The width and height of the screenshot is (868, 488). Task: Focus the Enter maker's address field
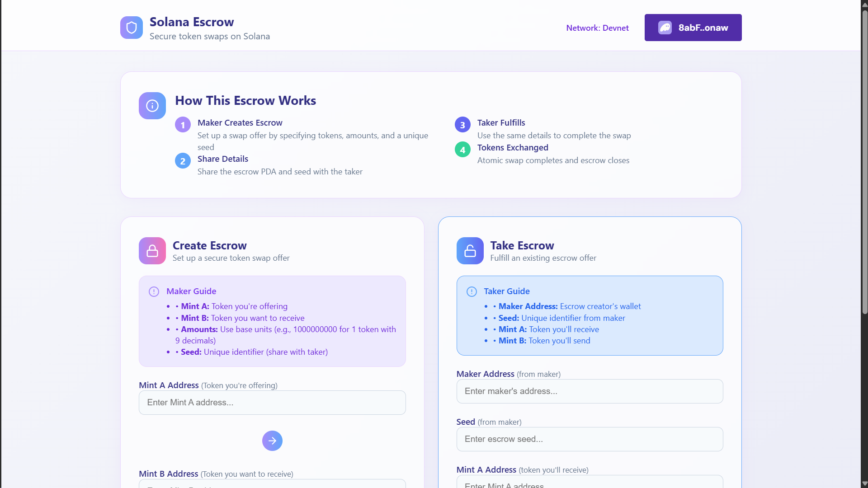(x=590, y=391)
